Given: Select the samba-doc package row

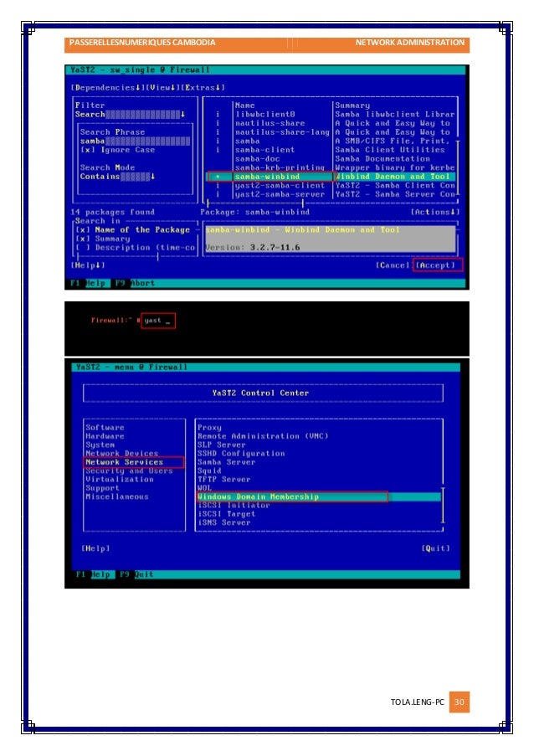Looking at the screenshot, I should coord(331,158).
